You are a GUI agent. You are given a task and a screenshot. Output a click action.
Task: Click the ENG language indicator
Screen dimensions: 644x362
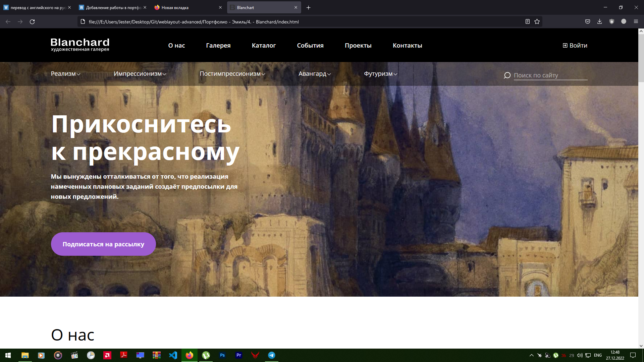[x=598, y=355]
